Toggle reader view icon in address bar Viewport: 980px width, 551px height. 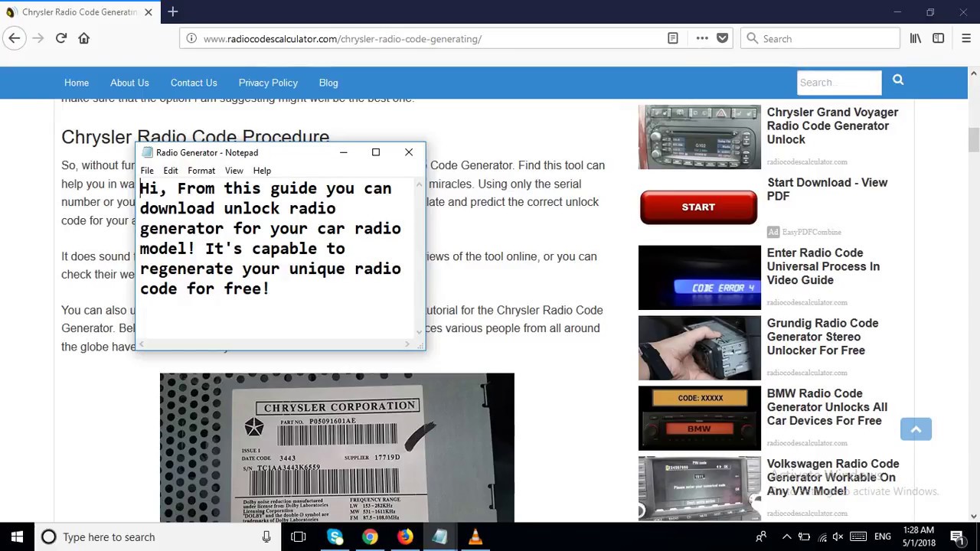(x=673, y=38)
